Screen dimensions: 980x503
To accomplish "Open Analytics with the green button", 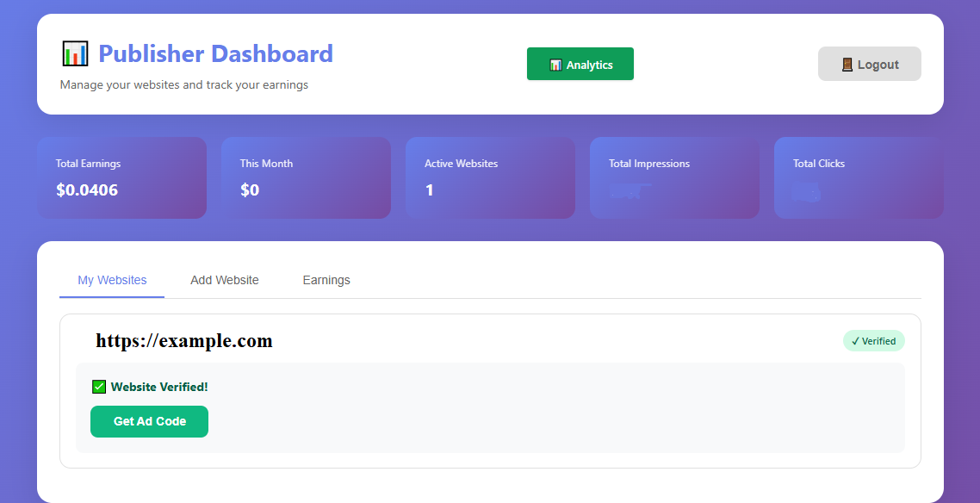I will (x=580, y=64).
